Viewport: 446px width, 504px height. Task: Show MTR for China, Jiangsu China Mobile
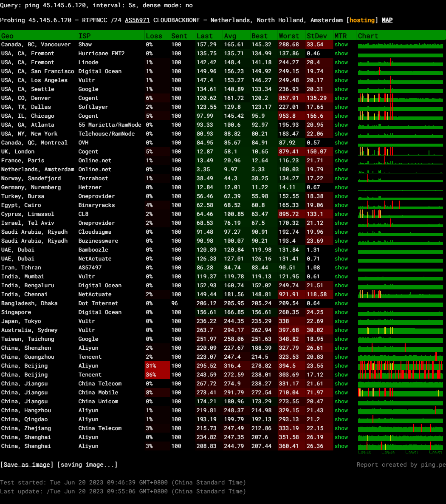[x=341, y=393]
